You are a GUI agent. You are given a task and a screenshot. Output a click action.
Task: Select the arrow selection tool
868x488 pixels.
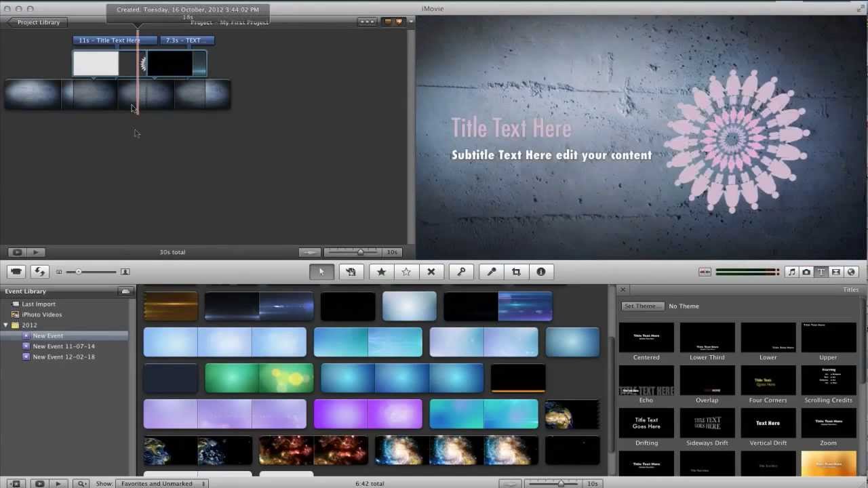321,272
